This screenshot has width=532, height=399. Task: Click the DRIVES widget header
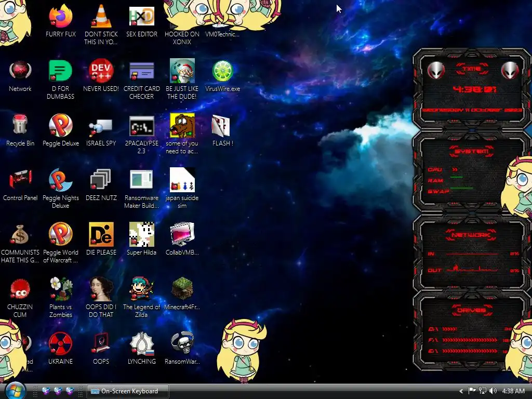tap(472, 310)
